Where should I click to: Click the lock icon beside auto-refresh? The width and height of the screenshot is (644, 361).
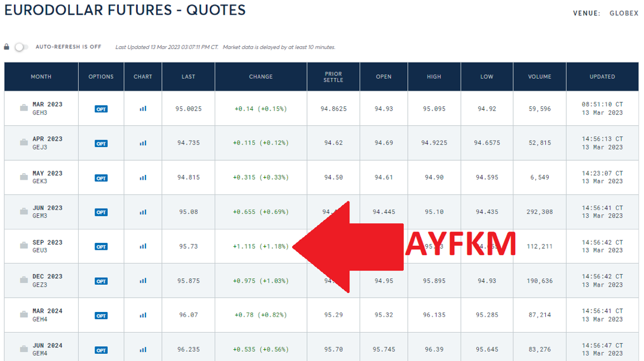click(7, 47)
